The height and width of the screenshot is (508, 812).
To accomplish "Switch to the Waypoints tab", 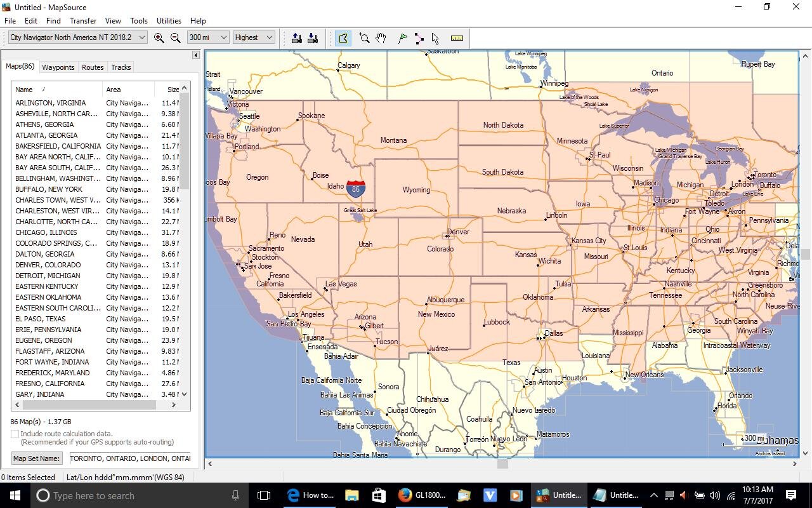I will tap(58, 67).
